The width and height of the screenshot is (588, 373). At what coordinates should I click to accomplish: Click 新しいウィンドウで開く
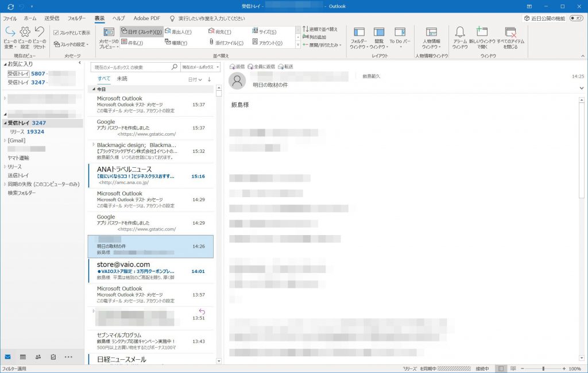coord(482,38)
